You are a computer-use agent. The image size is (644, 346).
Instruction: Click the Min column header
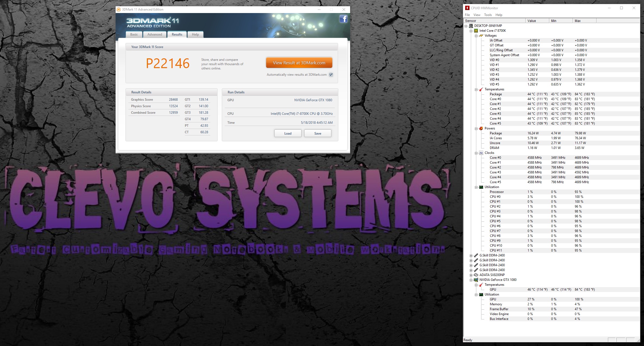click(x=561, y=21)
